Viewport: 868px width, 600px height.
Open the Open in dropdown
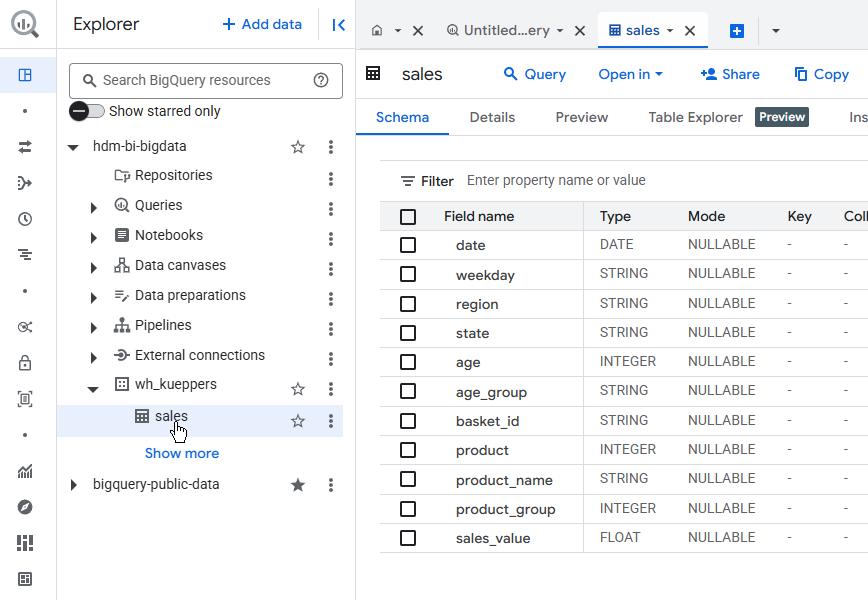(x=631, y=74)
